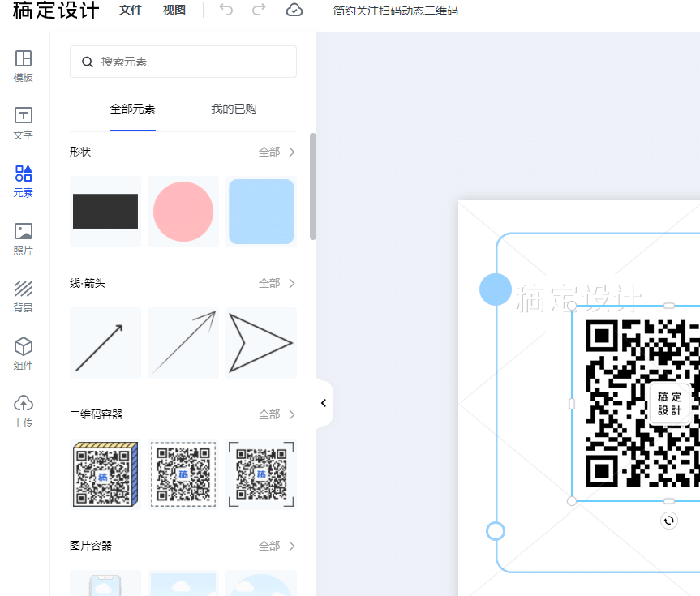Image resolution: width=700 pixels, height=596 pixels.
Task: Add the light blue rounded square shape
Action: 261,212
